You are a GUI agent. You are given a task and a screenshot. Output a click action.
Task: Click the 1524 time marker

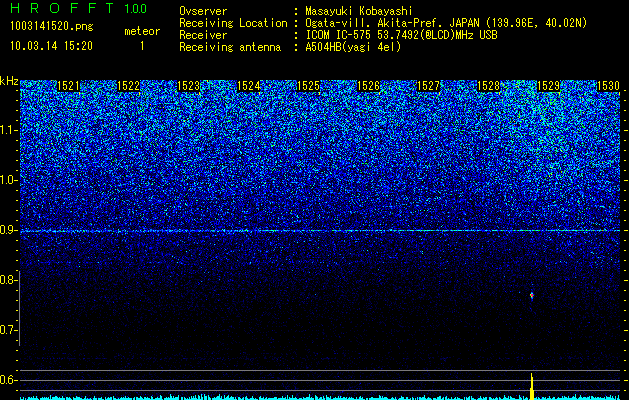pos(249,86)
